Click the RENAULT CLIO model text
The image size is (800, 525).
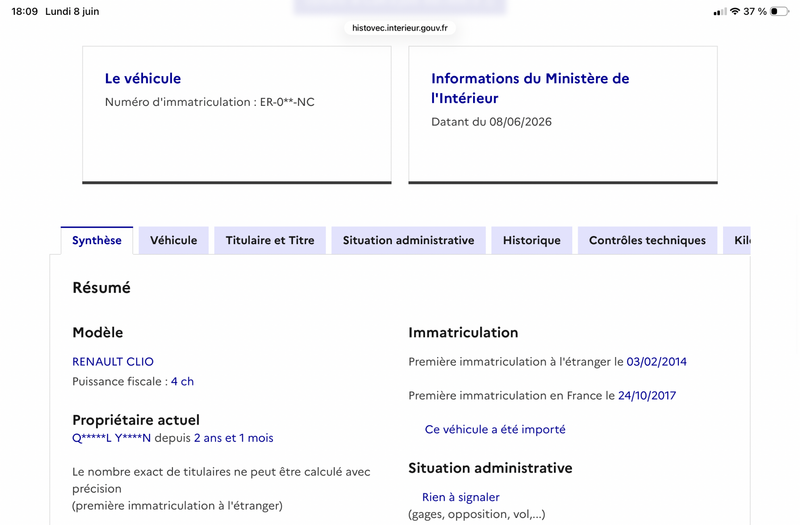pyautogui.click(x=113, y=362)
